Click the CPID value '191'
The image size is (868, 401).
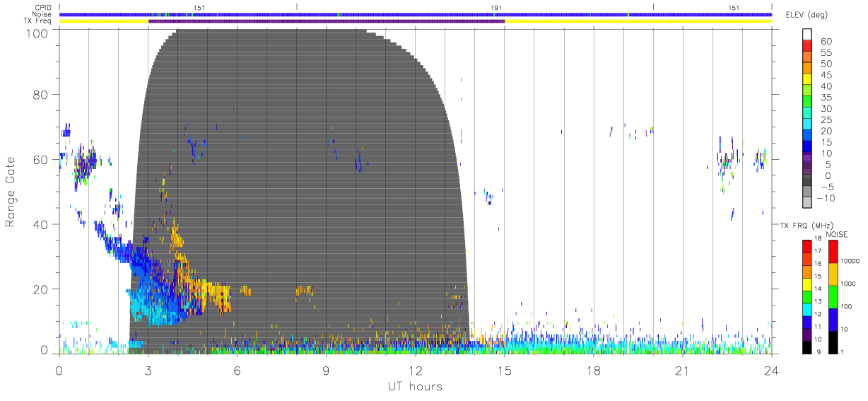(x=496, y=8)
